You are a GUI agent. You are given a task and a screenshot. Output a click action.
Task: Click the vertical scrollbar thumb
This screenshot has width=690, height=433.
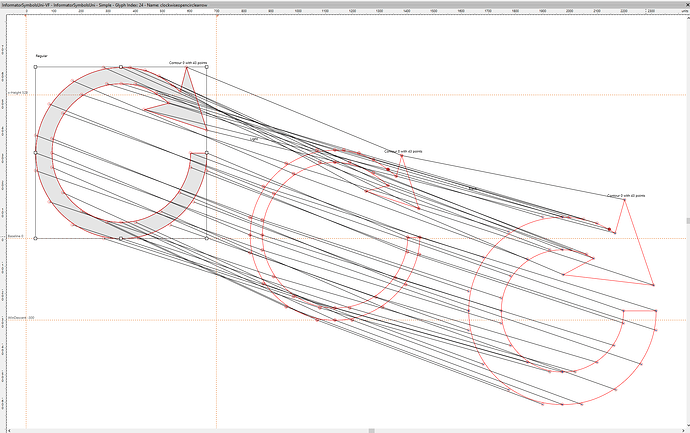click(x=688, y=221)
